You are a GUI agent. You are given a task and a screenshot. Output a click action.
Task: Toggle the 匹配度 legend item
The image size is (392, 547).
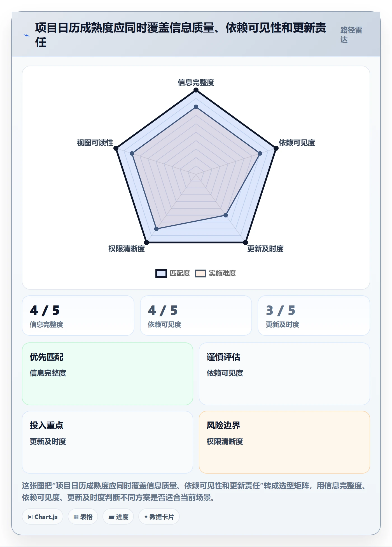pos(172,273)
